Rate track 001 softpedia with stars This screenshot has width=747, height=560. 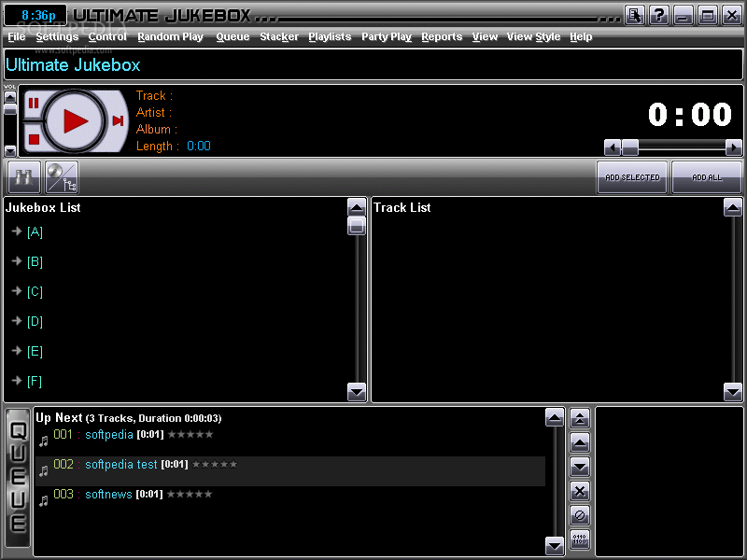click(x=190, y=434)
